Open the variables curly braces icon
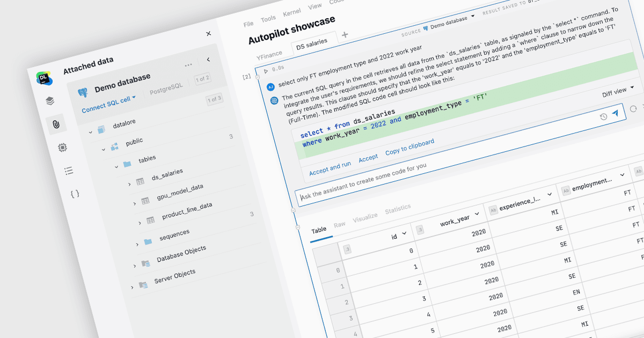This screenshot has height=338, width=644. (x=75, y=194)
